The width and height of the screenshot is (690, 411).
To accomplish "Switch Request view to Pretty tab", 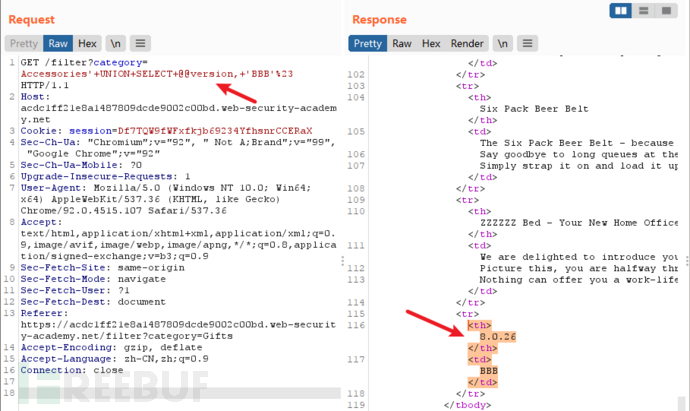I will (x=24, y=44).
